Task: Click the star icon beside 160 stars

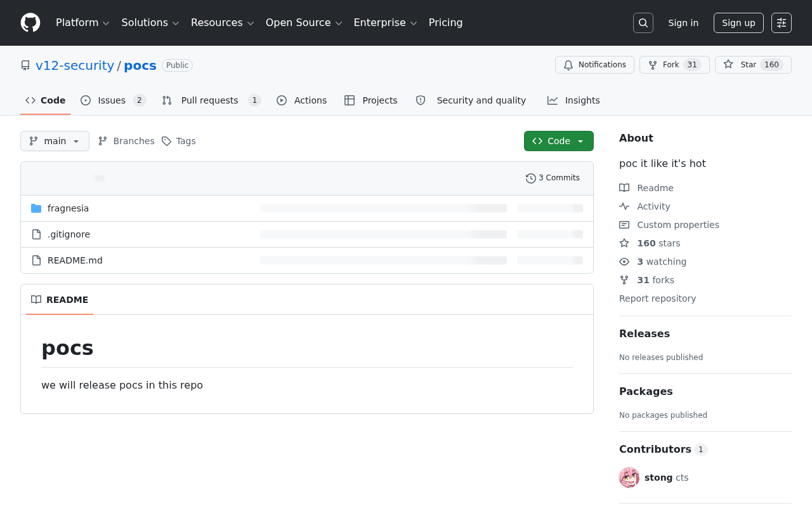Action: click(x=624, y=243)
